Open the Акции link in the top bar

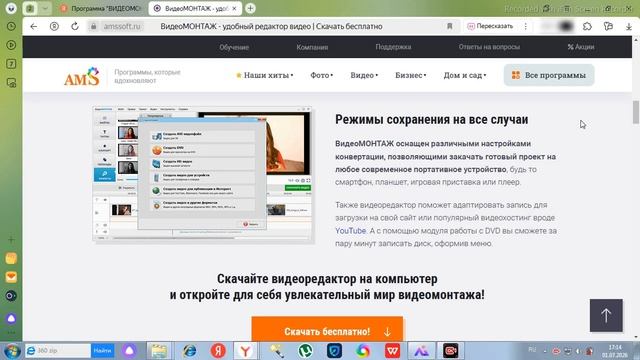(581, 47)
